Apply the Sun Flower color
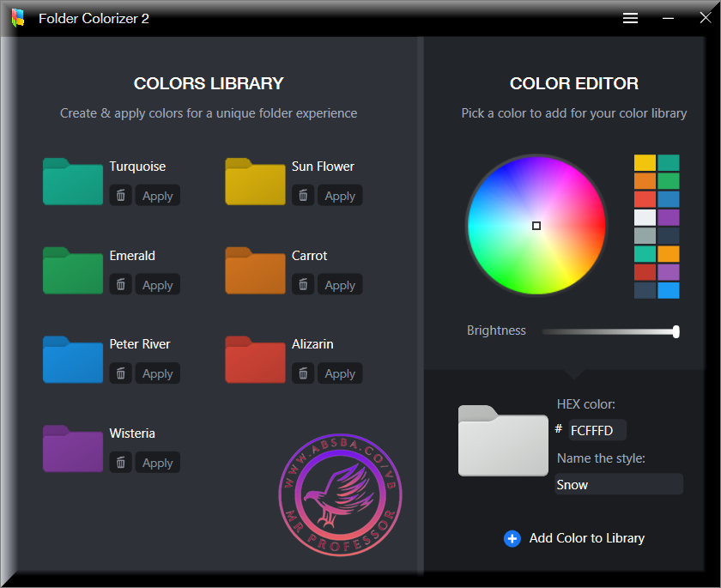The height and width of the screenshot is (588, 721). pos(340,196)
